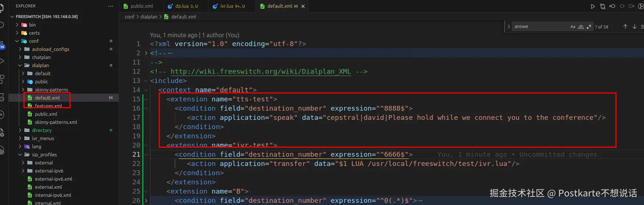Go to next change arrow icon
This screenshot has height=205, width=644.
(631, 6)
